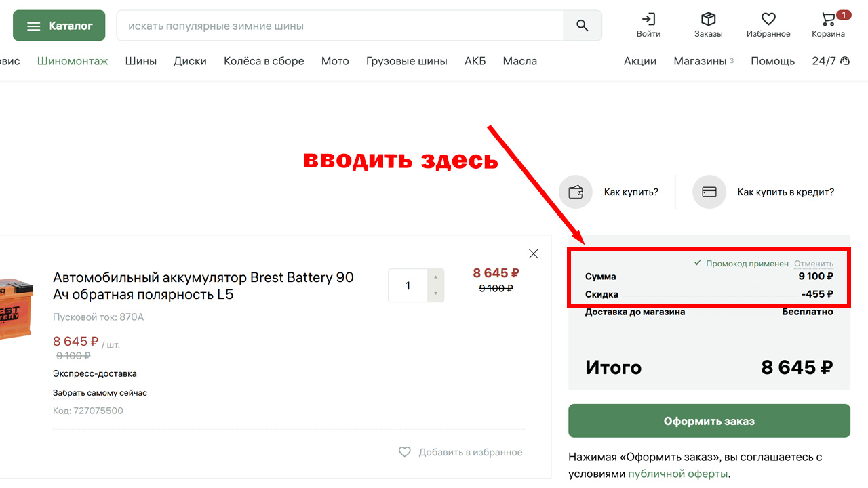The width and height of the screenshot is (868, 488).
Task: Click the battery product thumbnail
Action: click(x=16, y=308)
